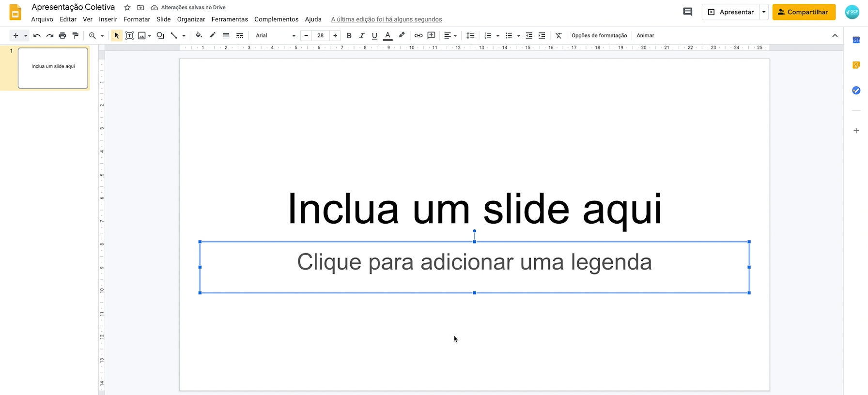
Task: Open the shape tool in the toolbar
Action: [160, 35]
